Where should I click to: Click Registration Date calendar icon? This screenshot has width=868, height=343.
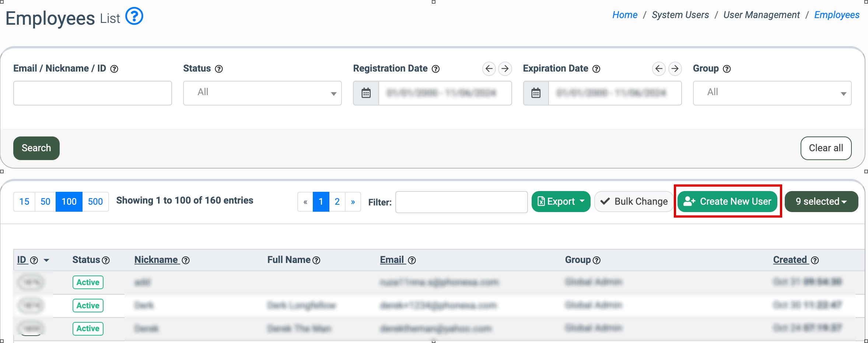click(x=366, y=93)
